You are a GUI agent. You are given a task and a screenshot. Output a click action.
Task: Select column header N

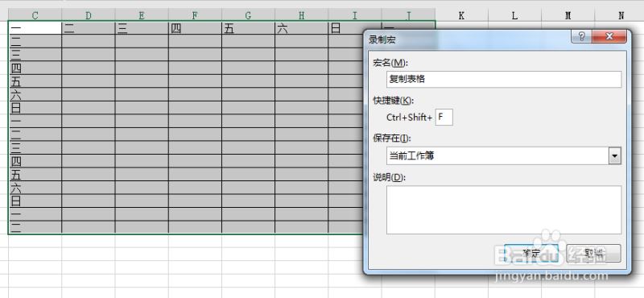pyautogui.click(x=620, y=15)
